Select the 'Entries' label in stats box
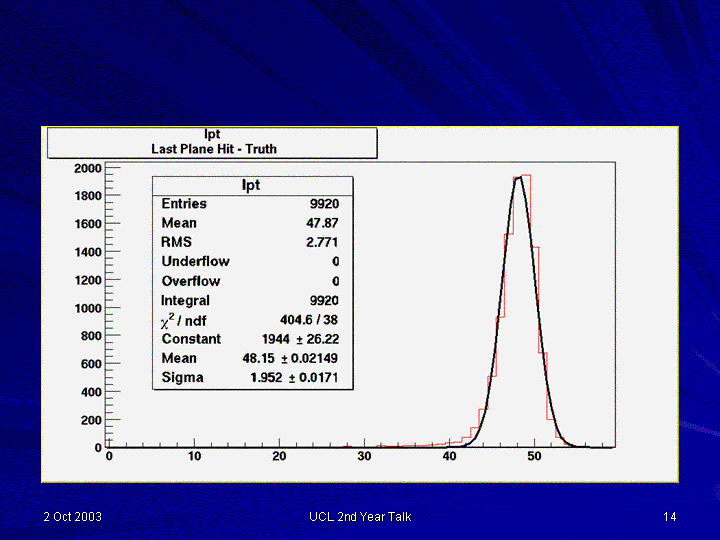Screen dimensions: 720x540 coord(184,203)
